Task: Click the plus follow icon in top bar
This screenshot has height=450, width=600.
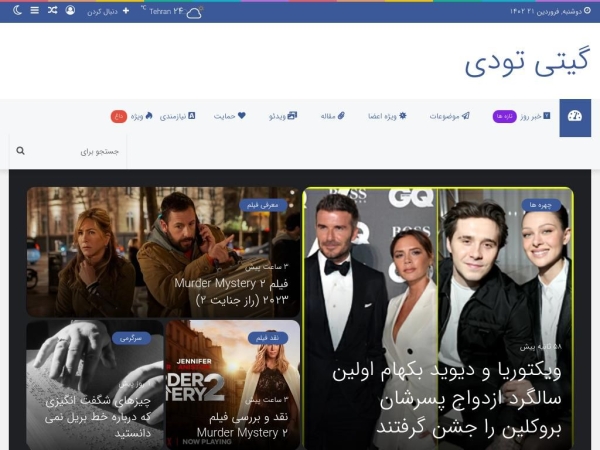Action: [126, 11]
